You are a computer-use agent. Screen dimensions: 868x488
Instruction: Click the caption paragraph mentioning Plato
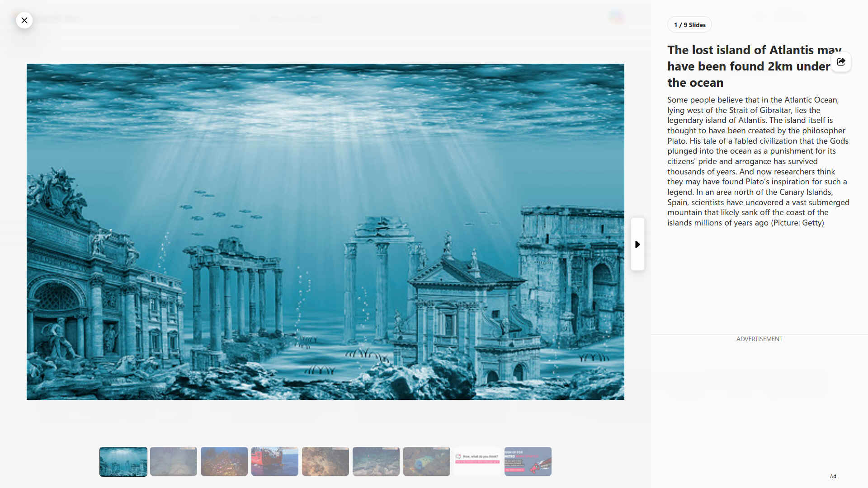point(758,161)
